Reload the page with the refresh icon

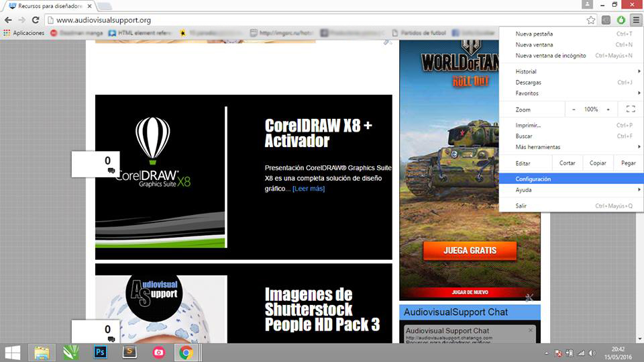point(36,19)
